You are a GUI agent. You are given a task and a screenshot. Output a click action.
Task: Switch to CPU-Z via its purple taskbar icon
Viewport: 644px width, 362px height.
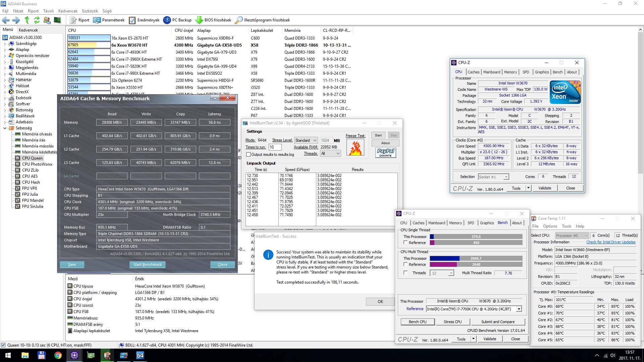[x=74, y=355]
